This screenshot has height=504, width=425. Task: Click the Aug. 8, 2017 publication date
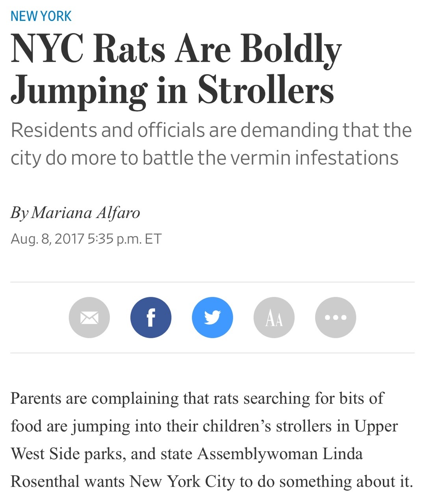47,239
